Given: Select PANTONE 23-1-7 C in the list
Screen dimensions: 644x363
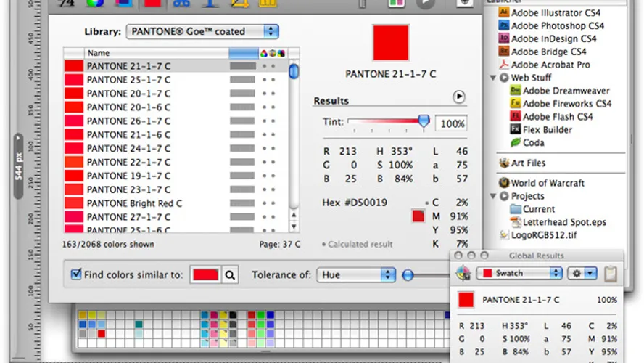Looking at the screenshot, I should (x=176, y=189).
